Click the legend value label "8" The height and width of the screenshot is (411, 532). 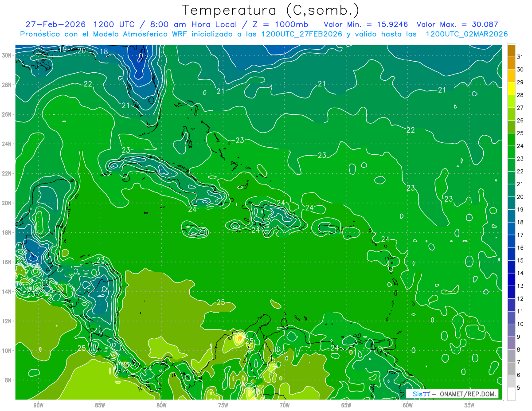(x=519, y=350)
